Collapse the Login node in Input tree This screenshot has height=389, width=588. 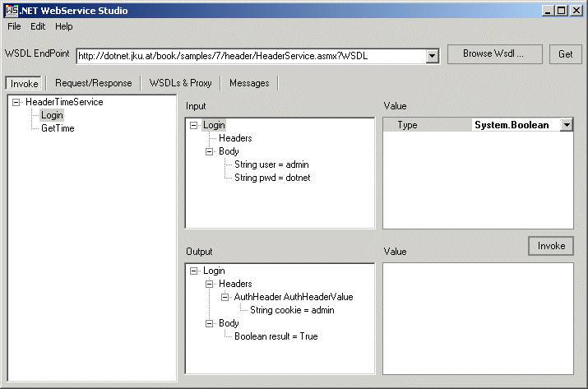coord(193,125)
